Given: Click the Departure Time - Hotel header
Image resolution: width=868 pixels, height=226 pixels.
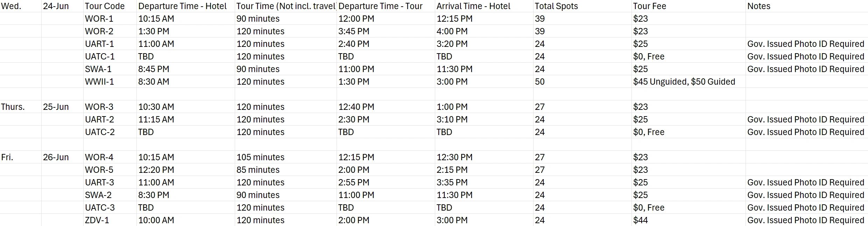Looking at the screenshot, I should (x=182, y=6).
